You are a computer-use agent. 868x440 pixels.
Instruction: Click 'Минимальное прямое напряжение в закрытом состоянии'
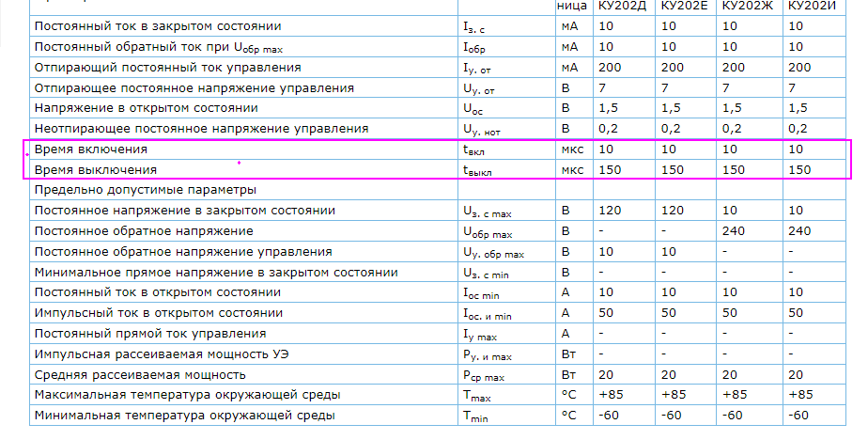tap(216, 273)
